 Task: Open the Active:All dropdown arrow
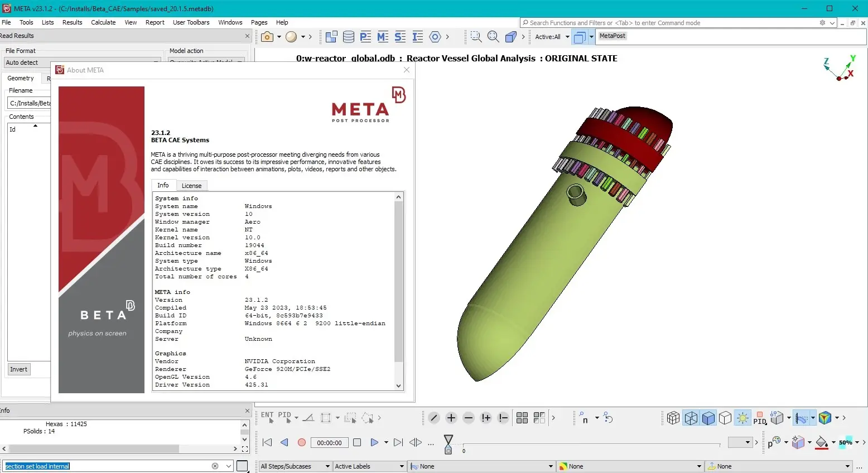tap(567, 37)
